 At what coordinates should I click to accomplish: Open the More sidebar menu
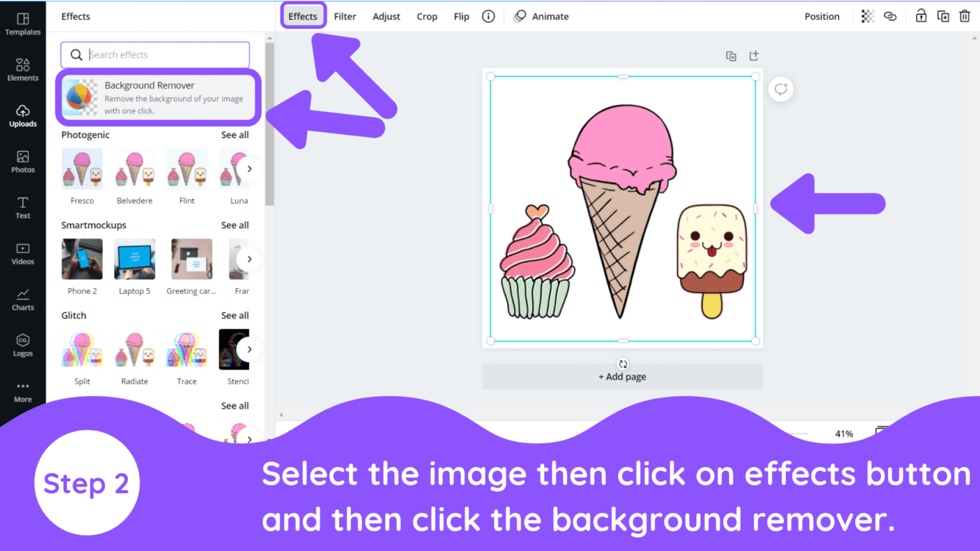pos(23,392)
